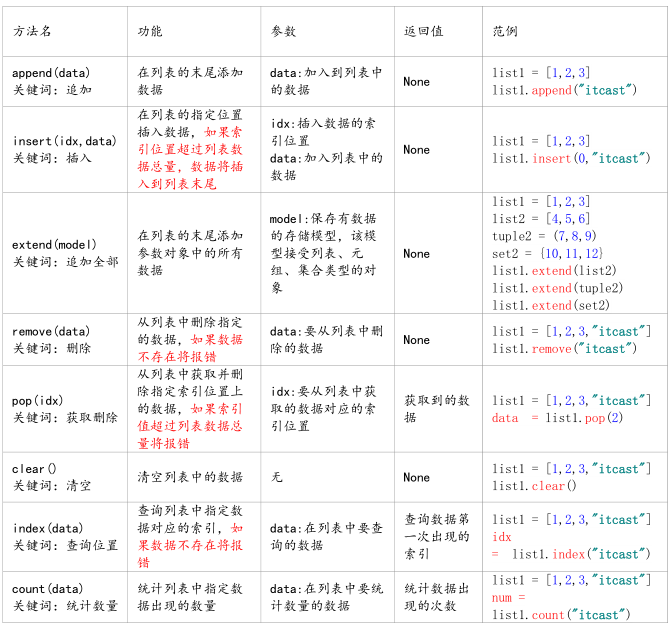
Task: Click '关键词: 查询位置' keyword text
Action: (65, 545)
